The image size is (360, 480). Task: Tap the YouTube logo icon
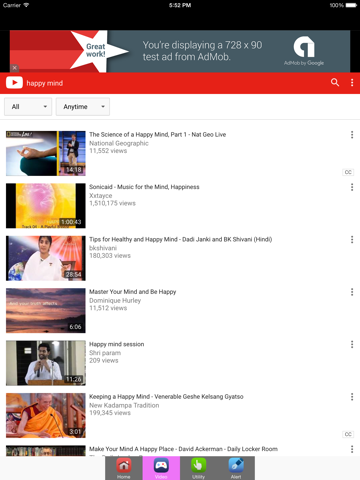14,83
